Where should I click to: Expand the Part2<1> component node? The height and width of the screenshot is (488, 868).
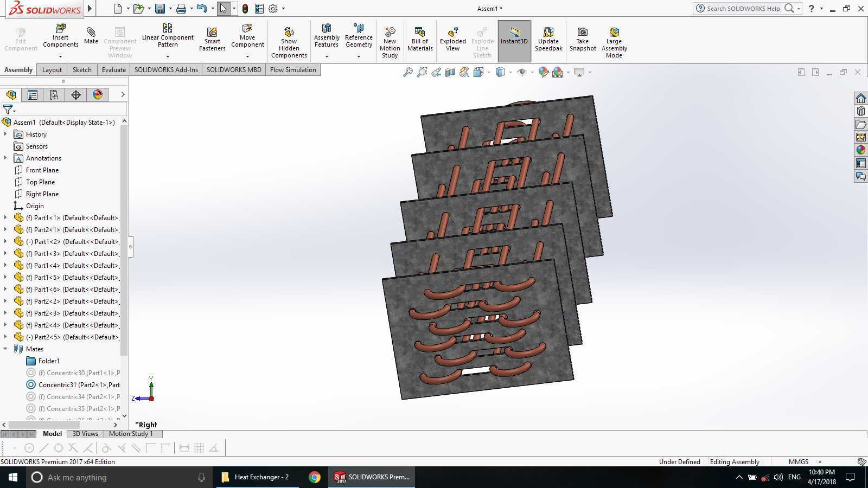tap(5, 229)
